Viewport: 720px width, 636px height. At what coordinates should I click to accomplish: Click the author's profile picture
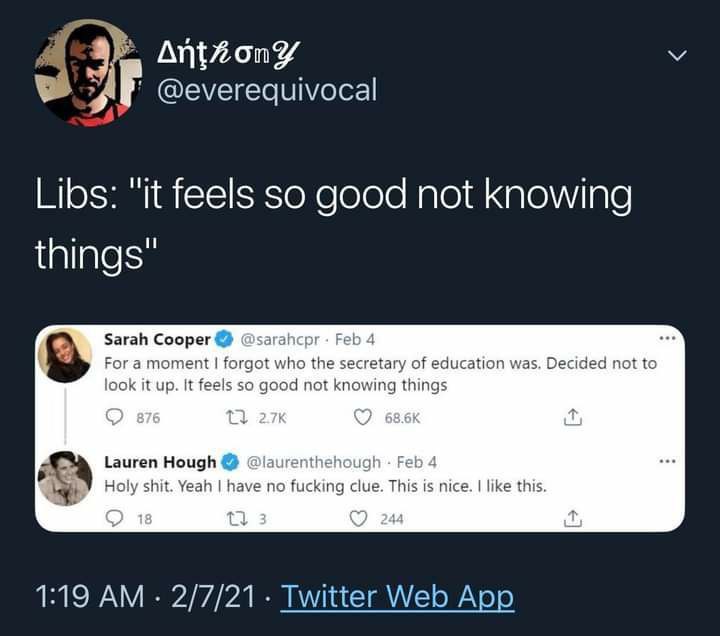88,72
